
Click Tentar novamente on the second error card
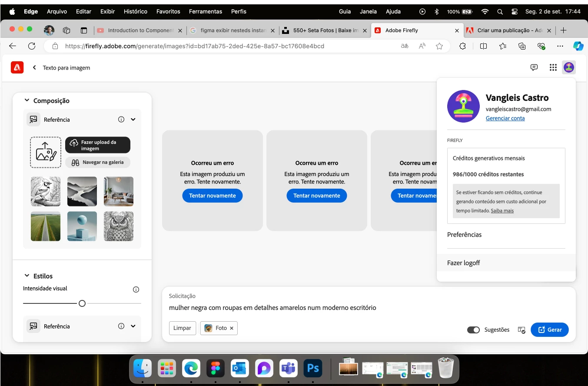(317, 196)
